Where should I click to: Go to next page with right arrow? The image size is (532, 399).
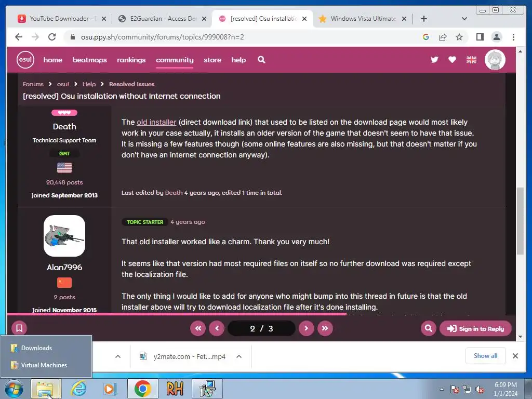(306, 328)
